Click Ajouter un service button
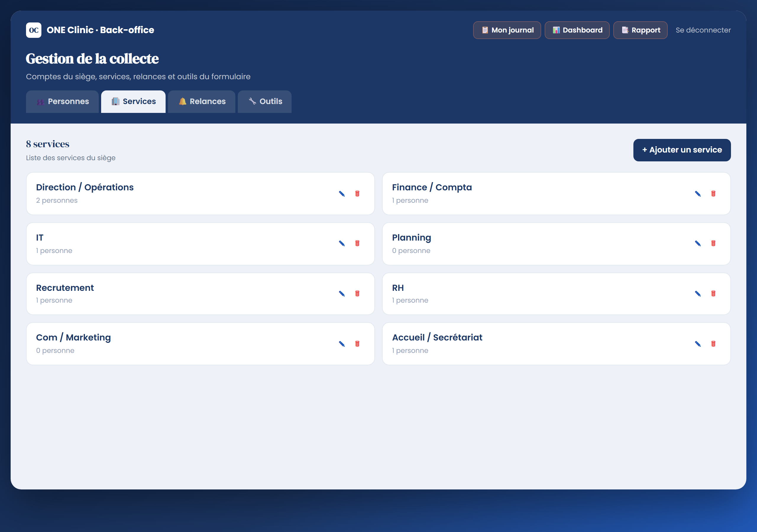757x532 pixels. point(682,150)
